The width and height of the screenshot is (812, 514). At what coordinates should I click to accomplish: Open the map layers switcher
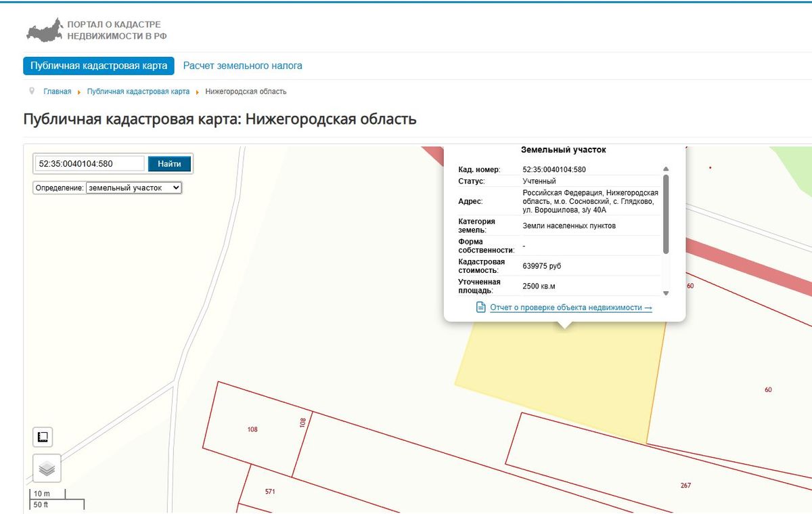point(47,468)
